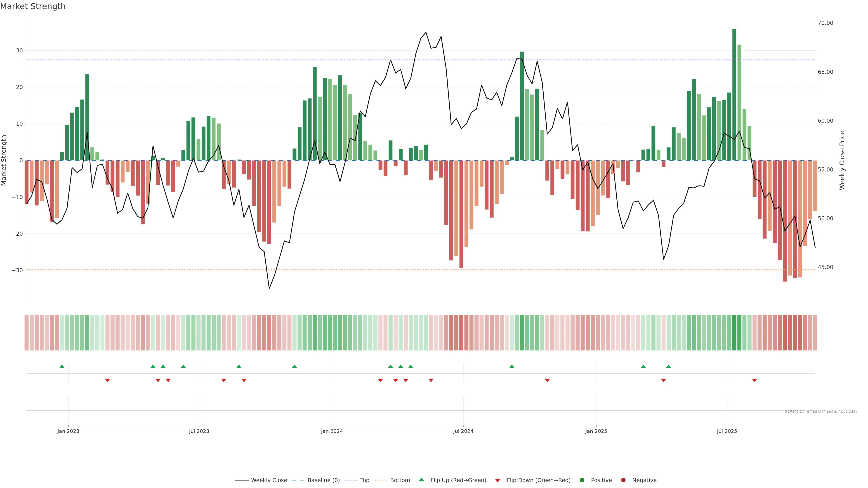Click first green flip-up triangle near Jan 2023
868x488 pixels.
pos(62,366)
